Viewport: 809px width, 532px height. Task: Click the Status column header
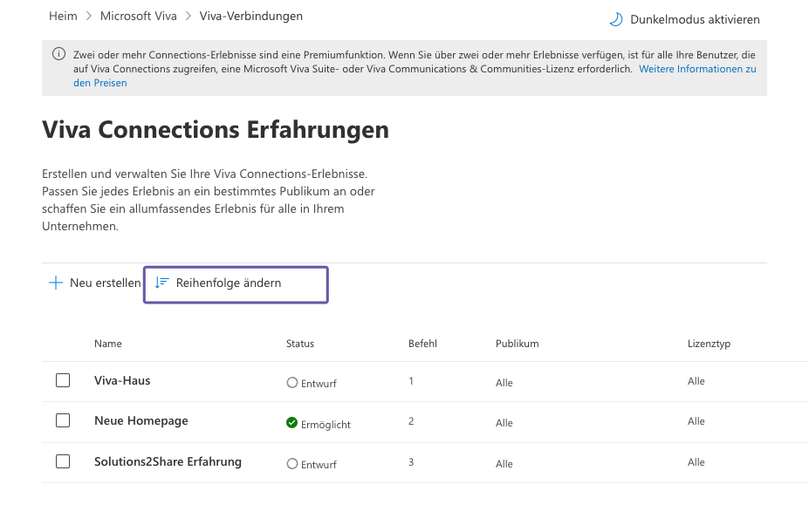(300, 344)
